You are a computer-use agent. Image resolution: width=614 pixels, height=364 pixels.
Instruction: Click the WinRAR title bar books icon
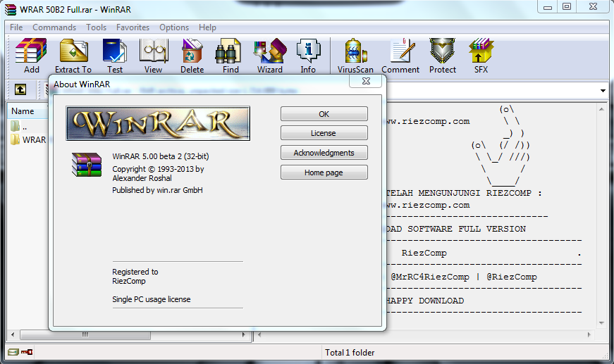(11, 9)
